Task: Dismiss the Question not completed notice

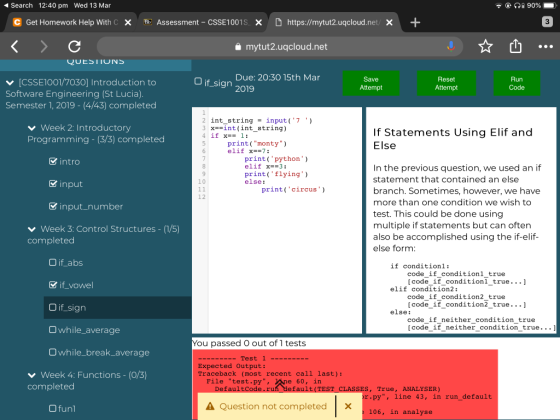Action: pyautogui.click(x=348, y=406)
